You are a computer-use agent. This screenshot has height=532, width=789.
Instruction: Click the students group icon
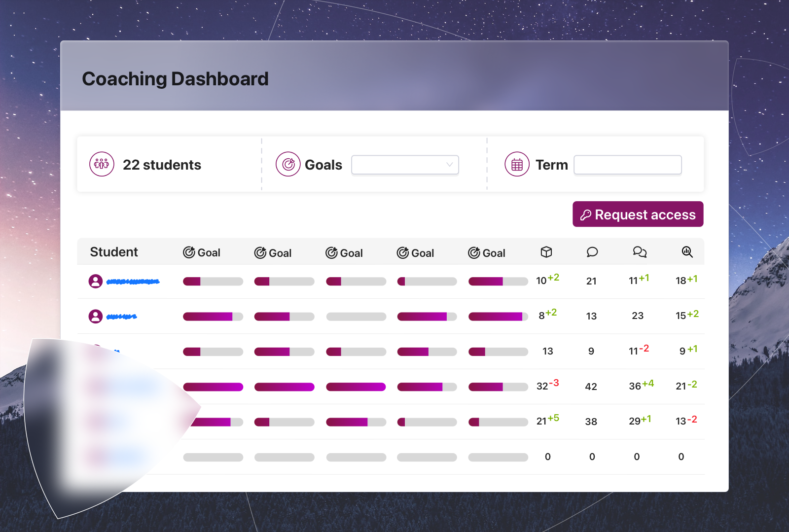[x=102, y=164]
